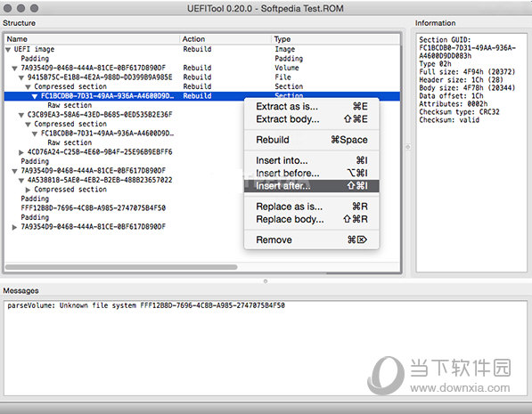532x414 pixels.
Task: Select the first Raw section row
Action: pos(70,105)
